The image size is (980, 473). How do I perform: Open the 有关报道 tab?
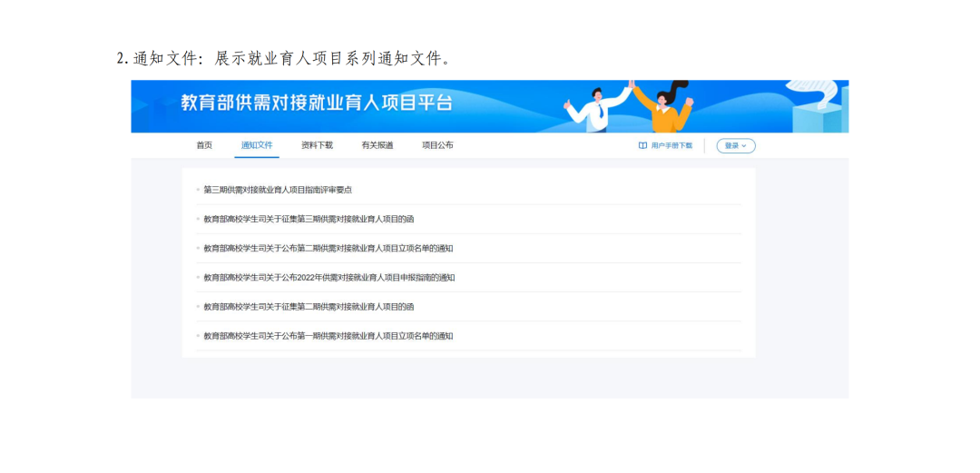tap(377, 145)
